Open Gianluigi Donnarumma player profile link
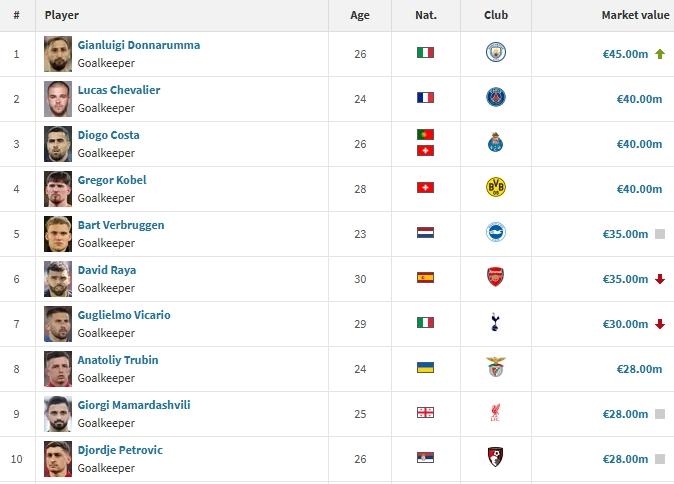The height and width of the screenshot is (484, 674). point(138,45)
